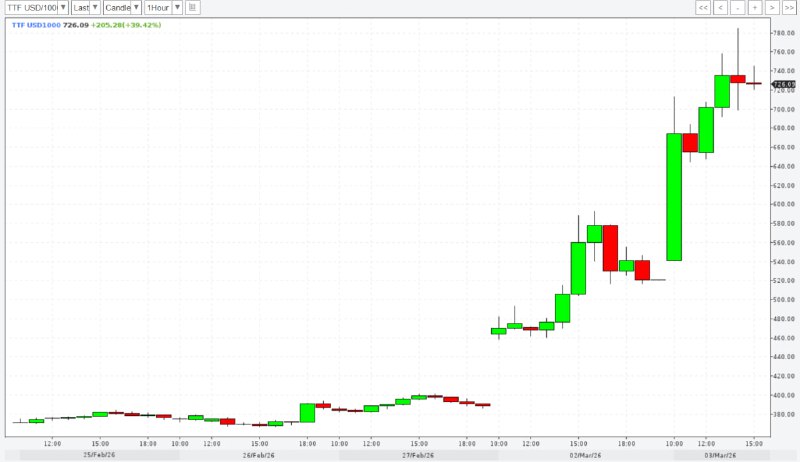Expand the Candle chart type dropdown
800x462 pixels.
pyautogui.click(x=136, y=8)
